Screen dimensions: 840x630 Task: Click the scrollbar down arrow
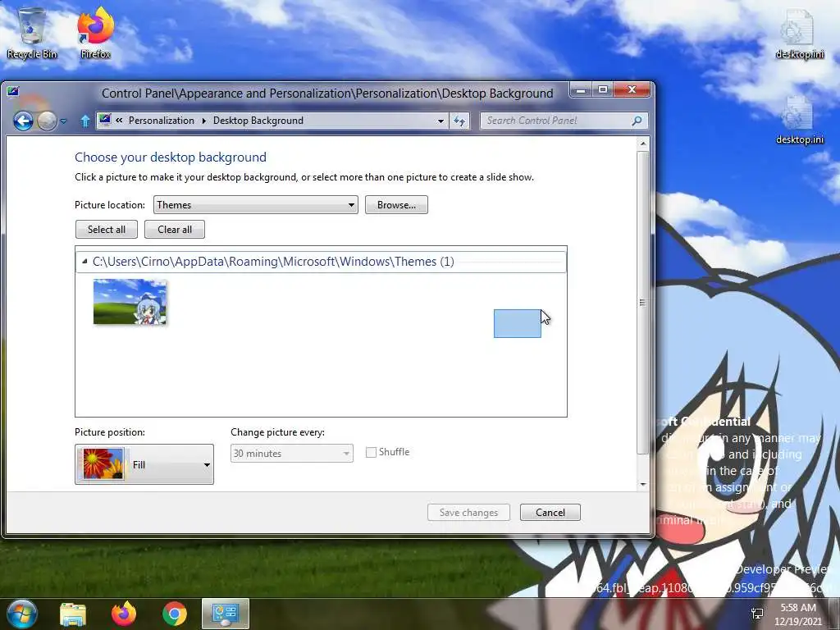coord(643,484)
